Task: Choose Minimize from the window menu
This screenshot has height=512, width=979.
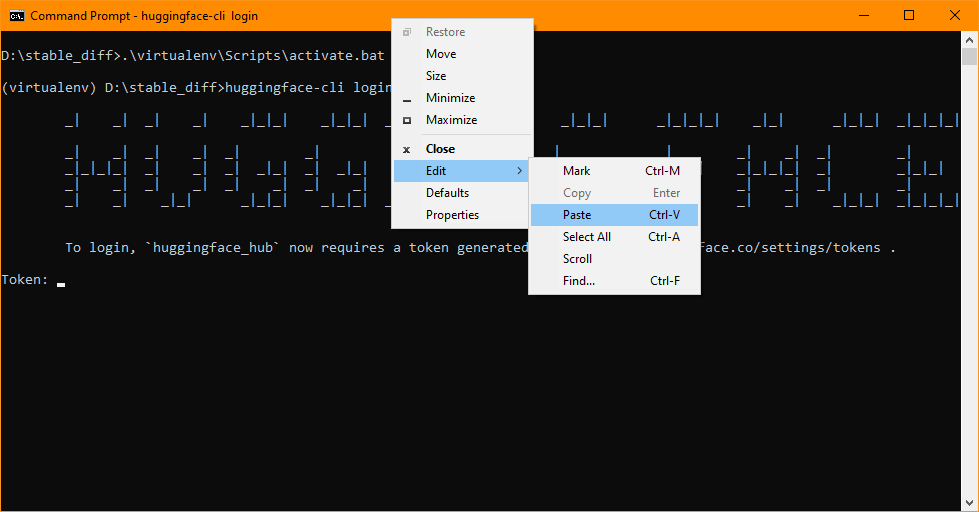Action: point(462,97)
